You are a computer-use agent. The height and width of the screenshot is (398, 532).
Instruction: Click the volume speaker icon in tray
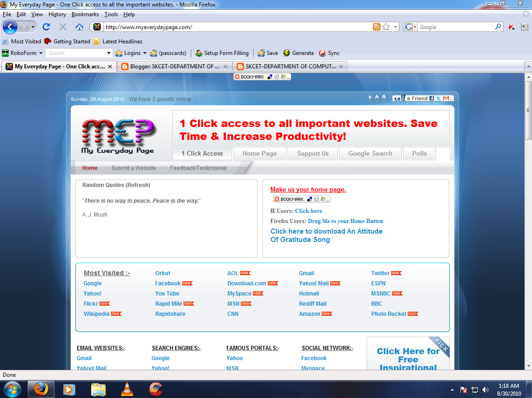coord(485,390)
